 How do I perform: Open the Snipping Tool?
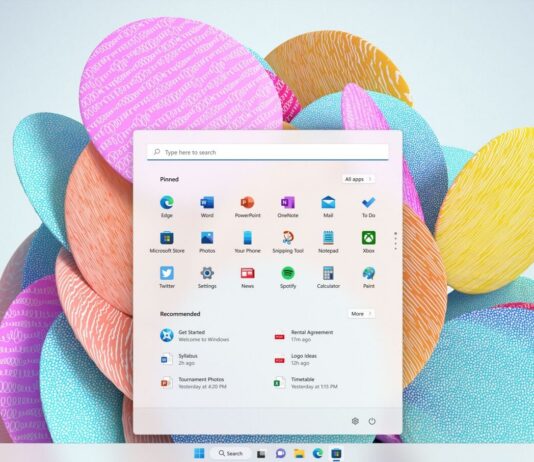pyautogui.click(x=288, y=242)
